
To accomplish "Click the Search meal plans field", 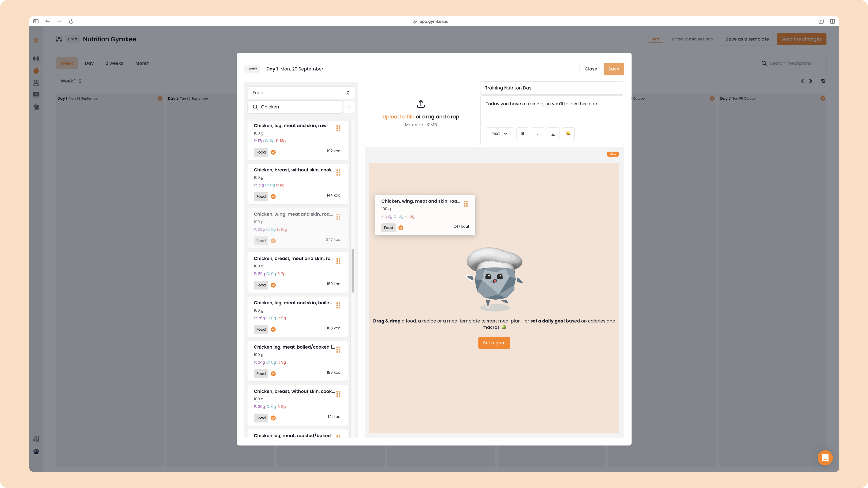I will pos(791,63).
